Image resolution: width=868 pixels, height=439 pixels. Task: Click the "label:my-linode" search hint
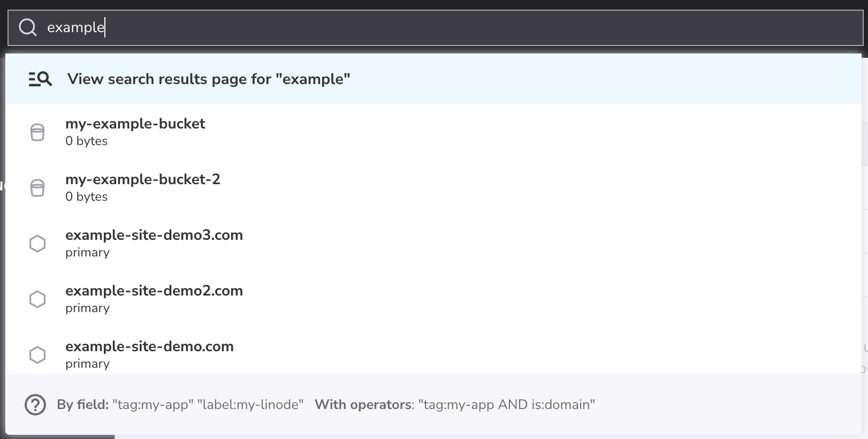coord(250,405)
